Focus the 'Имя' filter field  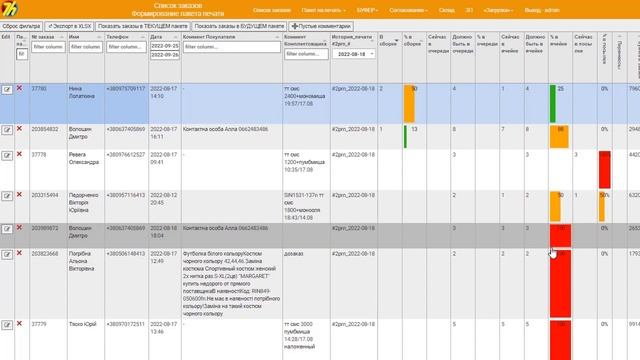86,47
